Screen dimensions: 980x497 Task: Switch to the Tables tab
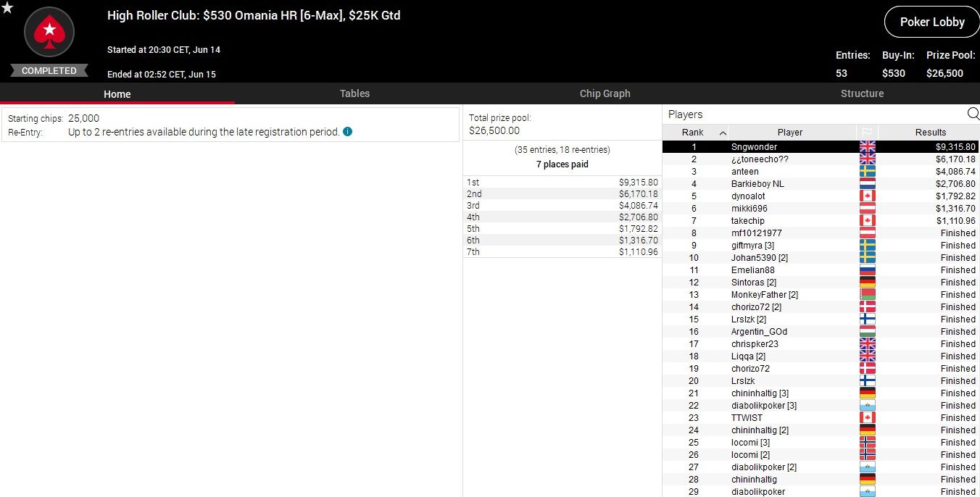point(354,93)
